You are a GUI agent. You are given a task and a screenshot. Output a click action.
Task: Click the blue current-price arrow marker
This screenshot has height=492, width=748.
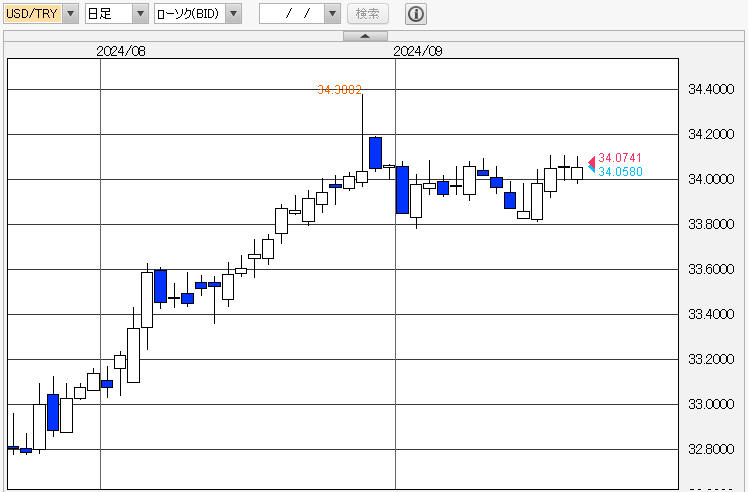[592, 169]
